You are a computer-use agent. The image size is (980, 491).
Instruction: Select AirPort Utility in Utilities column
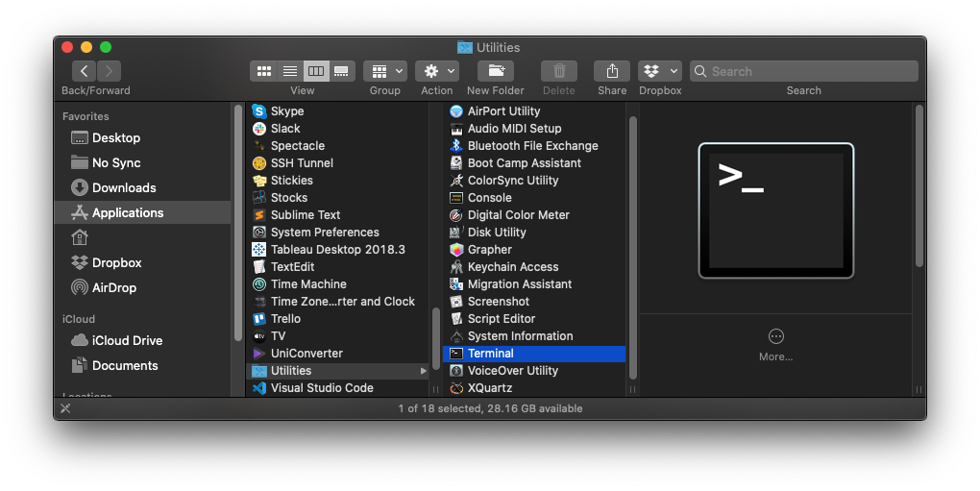[534, 111]
